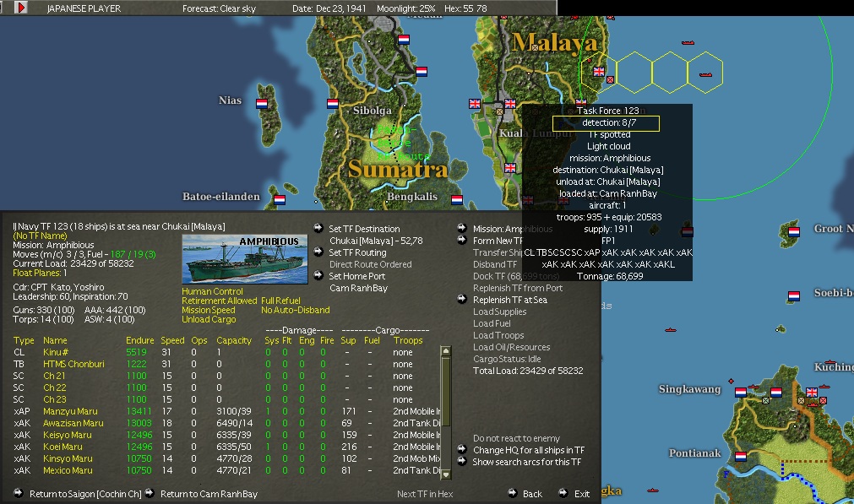Open ship Koei Maru
The height and width of the screenshot is (504, 854).
pyautogui.click(x=63, y=447)
